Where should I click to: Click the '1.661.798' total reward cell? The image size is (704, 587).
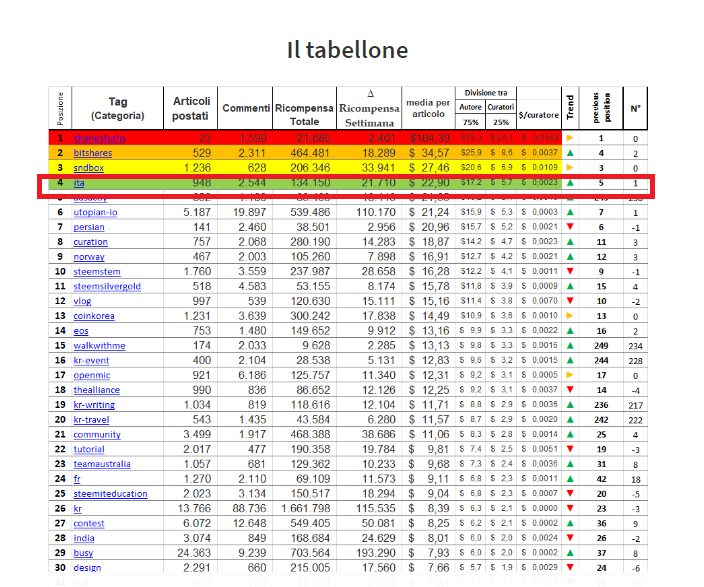(x=306, y=508)
